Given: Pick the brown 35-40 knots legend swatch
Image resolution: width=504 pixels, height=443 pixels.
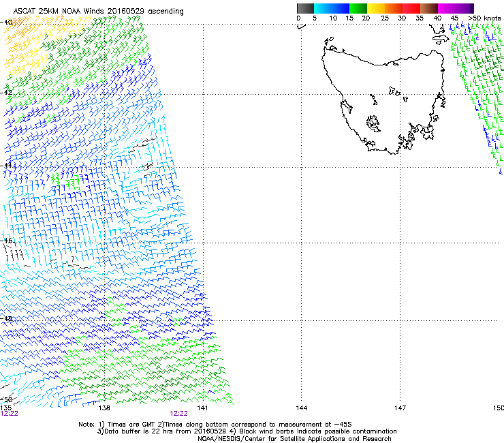Looking at the screenshot, I should click(x=429, y=8).
